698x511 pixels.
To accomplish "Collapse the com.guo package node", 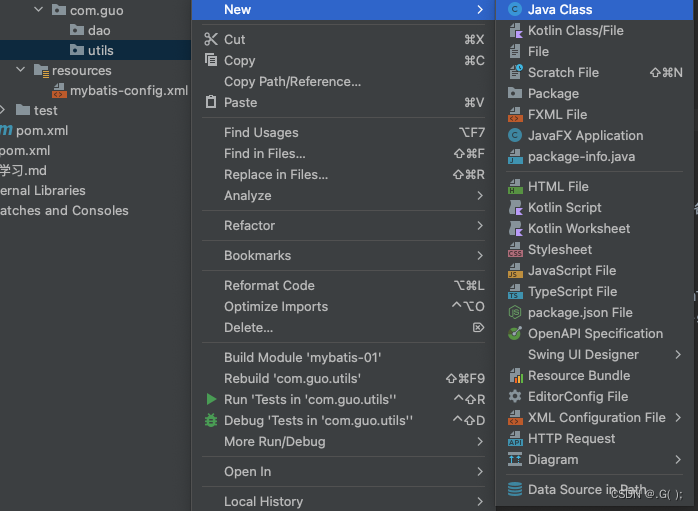I will point(39,9).
